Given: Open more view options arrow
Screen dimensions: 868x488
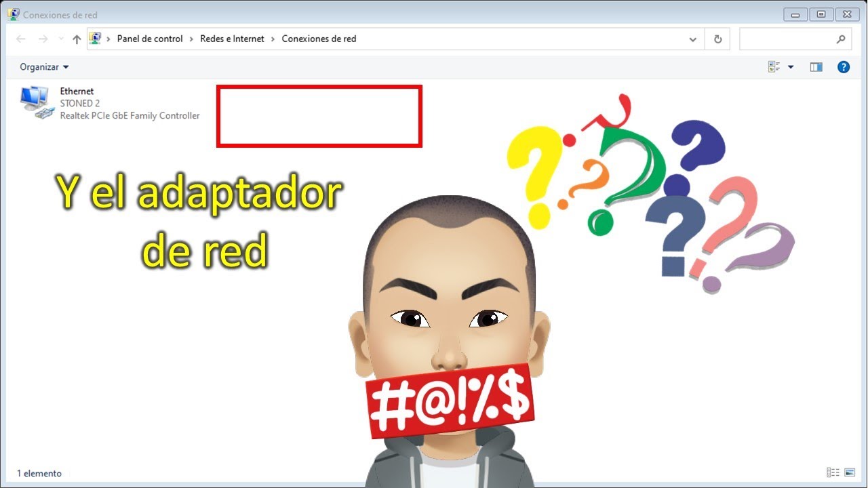Looking at the screenshot, I should (791, 67).
